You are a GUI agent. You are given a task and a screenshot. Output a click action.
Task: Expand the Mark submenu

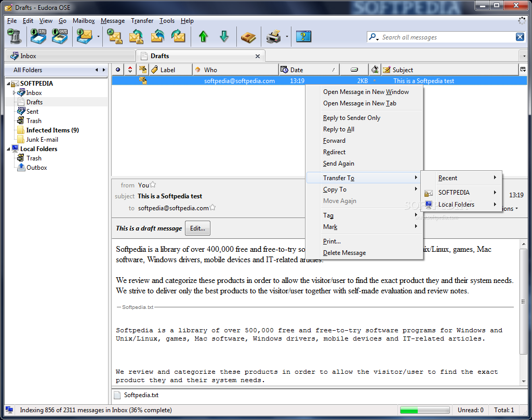364,227
